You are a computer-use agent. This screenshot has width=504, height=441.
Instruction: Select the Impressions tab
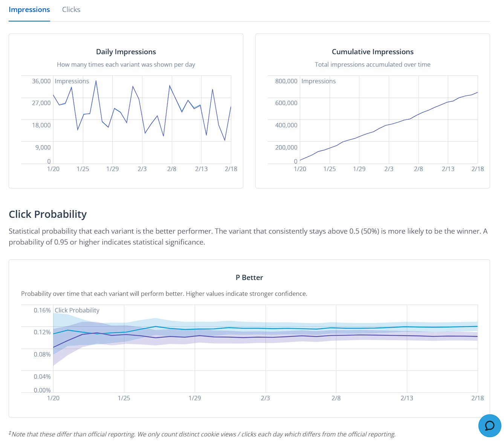tap(29, 10)
